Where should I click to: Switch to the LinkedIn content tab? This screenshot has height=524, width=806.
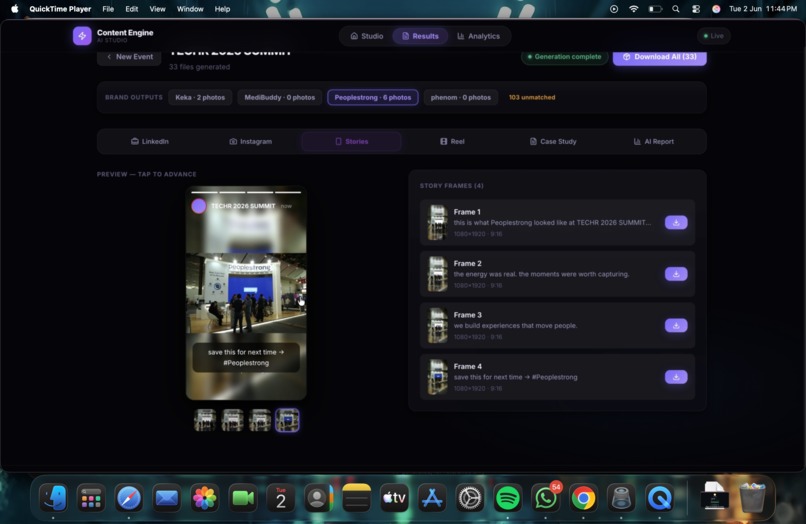click(150, 141)
